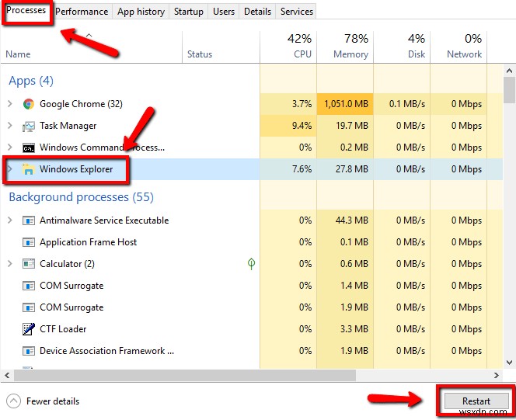Click the Apps (4) group heading

[x=31, y=81]
